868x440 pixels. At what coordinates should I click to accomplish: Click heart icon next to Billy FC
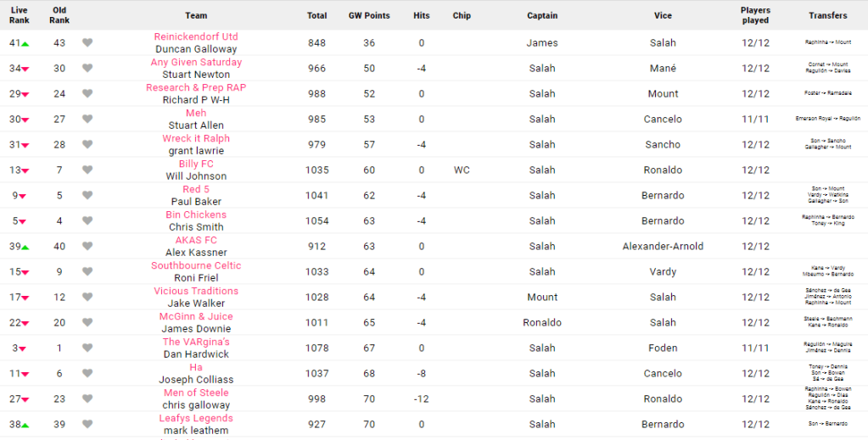tap(87, 170)
